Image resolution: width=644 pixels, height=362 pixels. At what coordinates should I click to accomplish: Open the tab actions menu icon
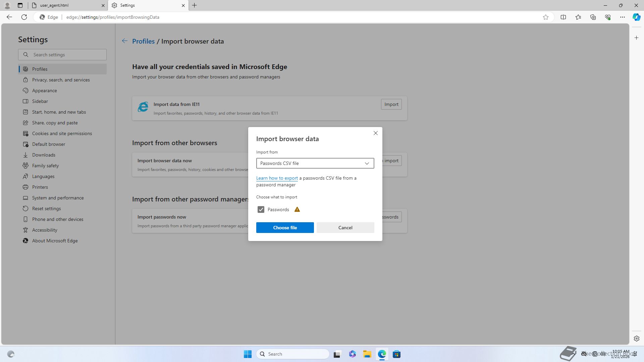click(20, 5)
